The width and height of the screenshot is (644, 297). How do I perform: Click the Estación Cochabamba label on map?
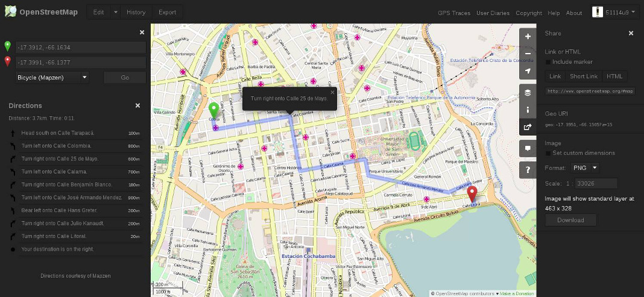[308, 257]
